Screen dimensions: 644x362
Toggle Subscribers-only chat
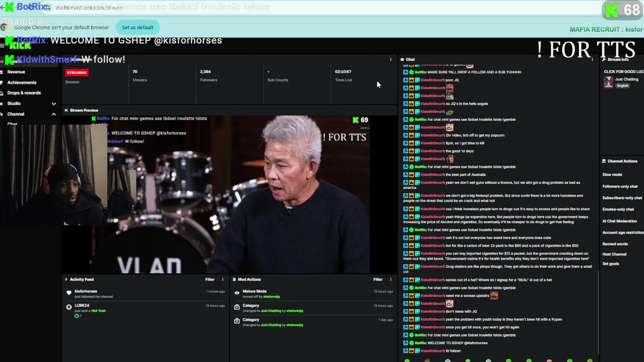click(622, 198)
